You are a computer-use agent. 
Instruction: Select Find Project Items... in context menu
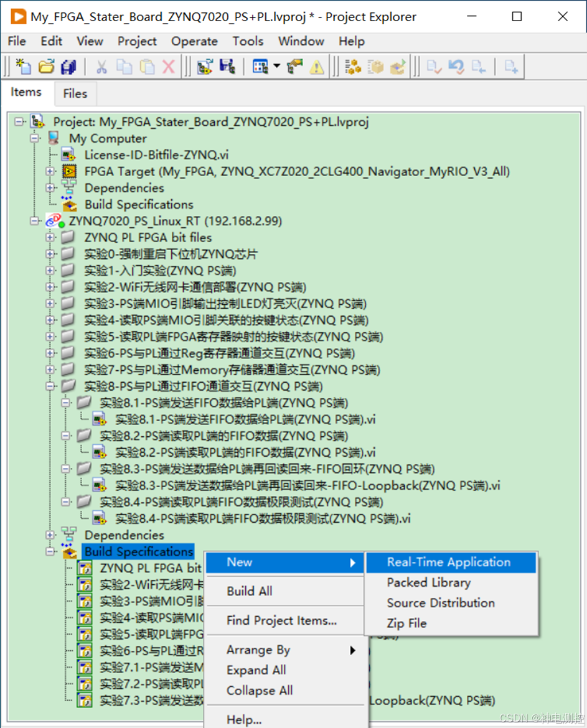pyautogui.click(x=285, y=620)
